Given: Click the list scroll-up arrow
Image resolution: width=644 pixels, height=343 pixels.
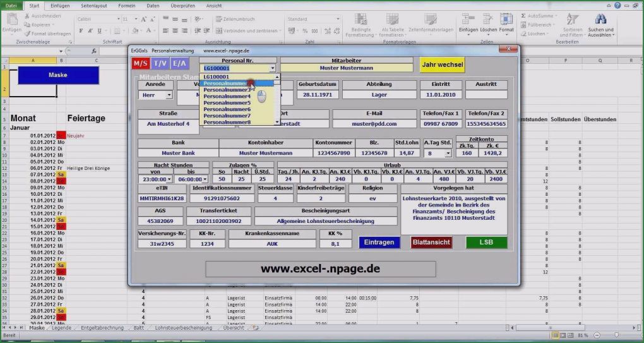Looking at the screenshot, I should (277, 77).
